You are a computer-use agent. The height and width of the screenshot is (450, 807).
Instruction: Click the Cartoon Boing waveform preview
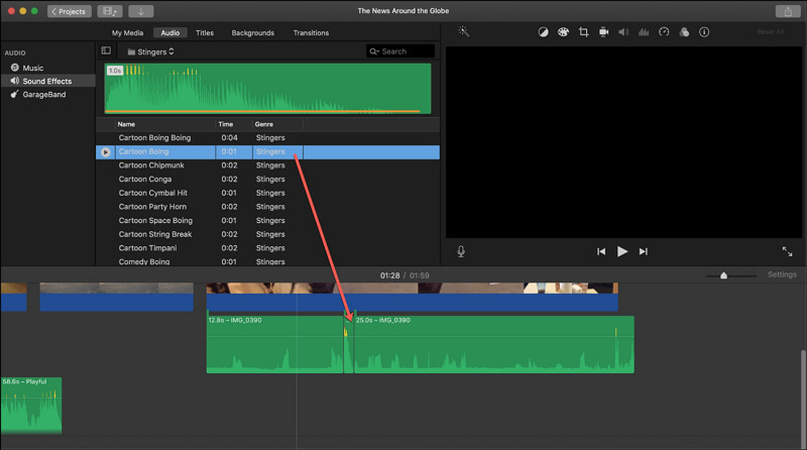pos(268,88)
